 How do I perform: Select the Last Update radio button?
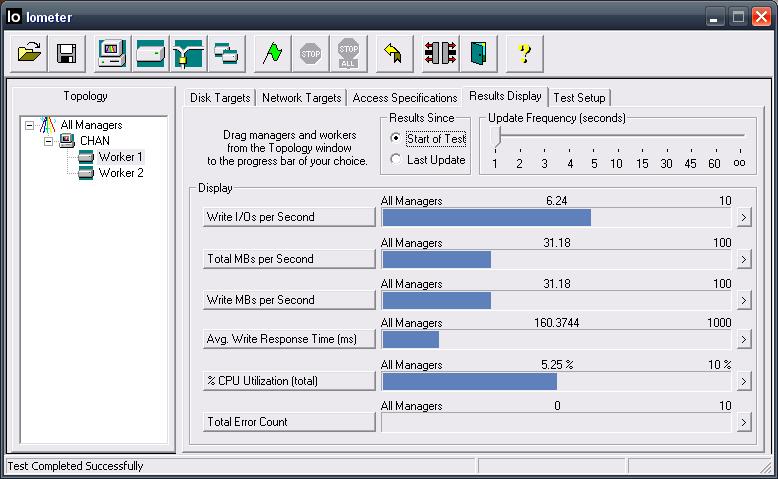395,159
